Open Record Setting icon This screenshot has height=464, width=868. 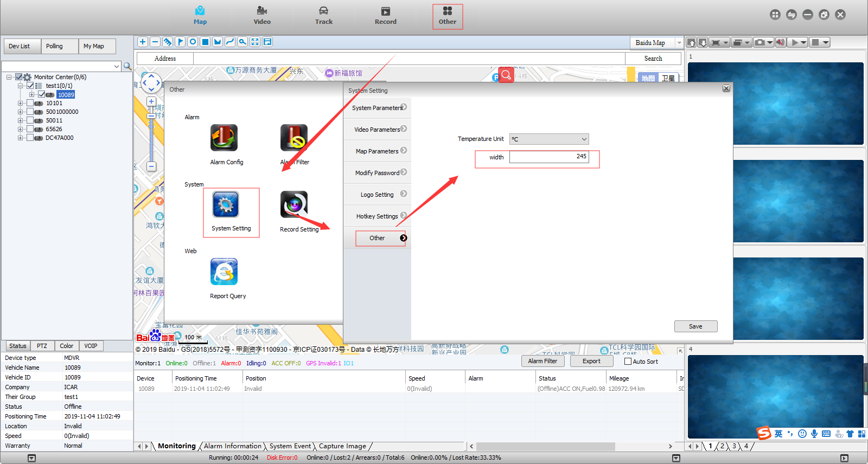(294, 204)
